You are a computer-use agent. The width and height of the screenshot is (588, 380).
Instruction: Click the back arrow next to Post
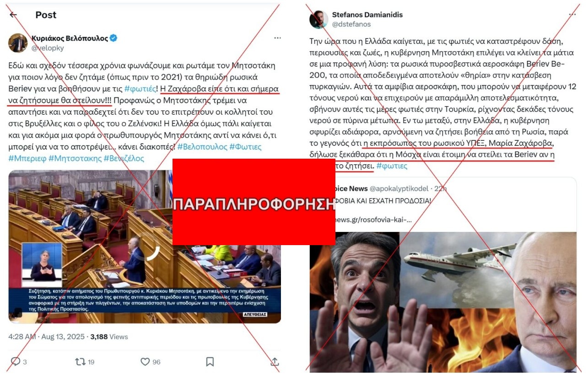pos(13,15)
